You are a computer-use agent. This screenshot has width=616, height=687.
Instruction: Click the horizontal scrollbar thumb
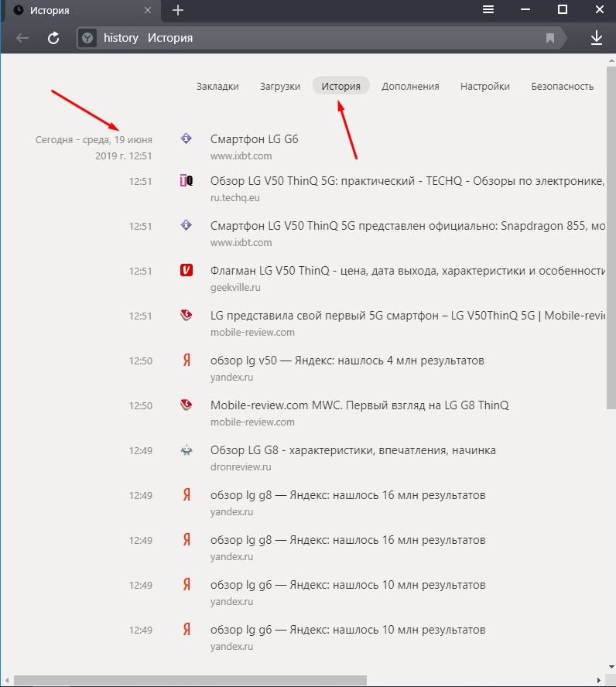pyautogui.click(x=190, y=681)
